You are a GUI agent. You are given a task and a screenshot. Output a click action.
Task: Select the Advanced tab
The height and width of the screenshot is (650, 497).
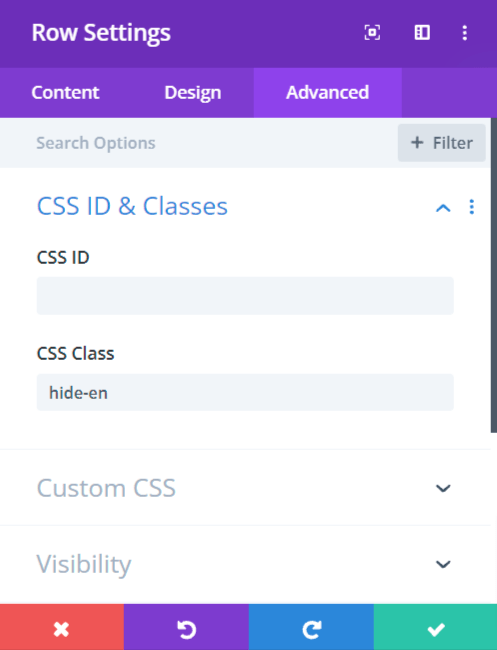click(x=327, y=93)
